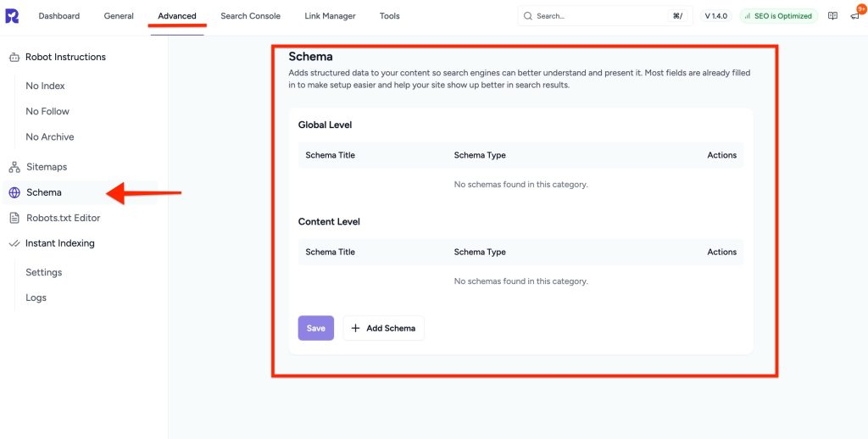Select Logs under Instant Indexing

point(36,298)
